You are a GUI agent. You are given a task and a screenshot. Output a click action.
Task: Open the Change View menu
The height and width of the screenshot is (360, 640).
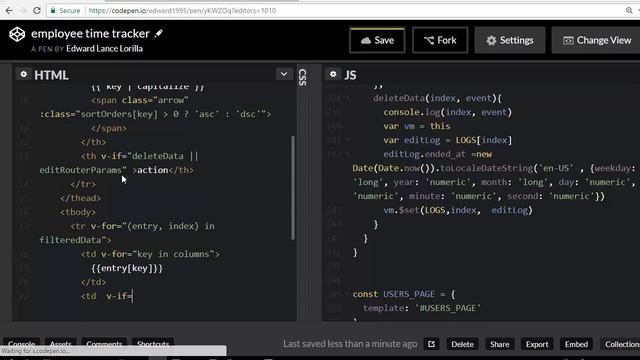[x=597, y=40]
